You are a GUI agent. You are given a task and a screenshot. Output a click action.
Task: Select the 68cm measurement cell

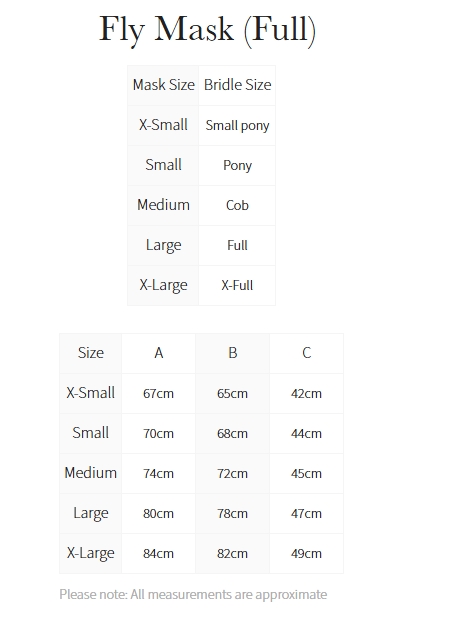click(x=232, y=433)
